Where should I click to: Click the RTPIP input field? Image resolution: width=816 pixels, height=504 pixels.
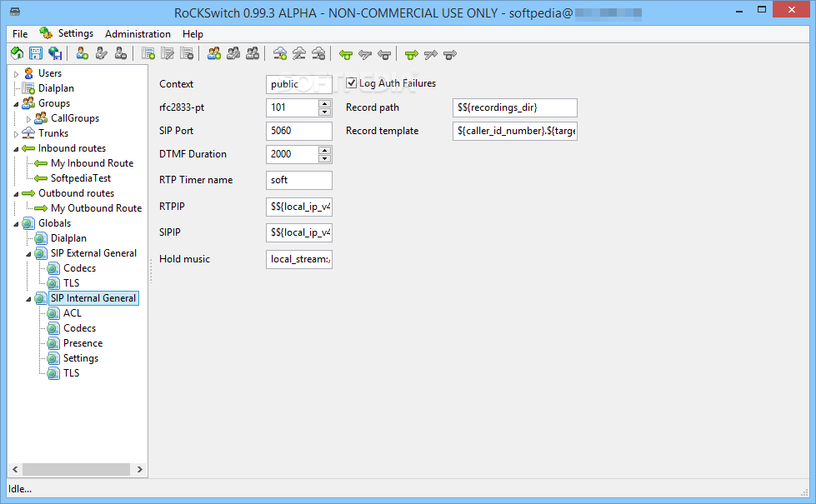(x=298, y=207)
